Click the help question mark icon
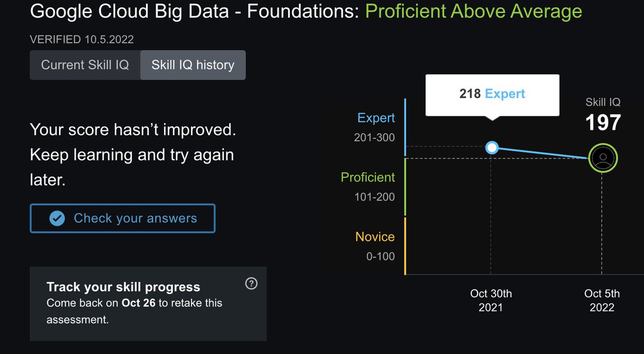Screen dimensions: 644x354 click(x=251, y=284)
